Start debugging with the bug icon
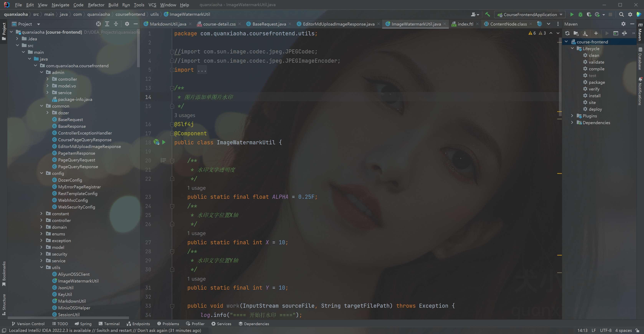This screenshot has height=334, width=644. (x=580, y=15)
